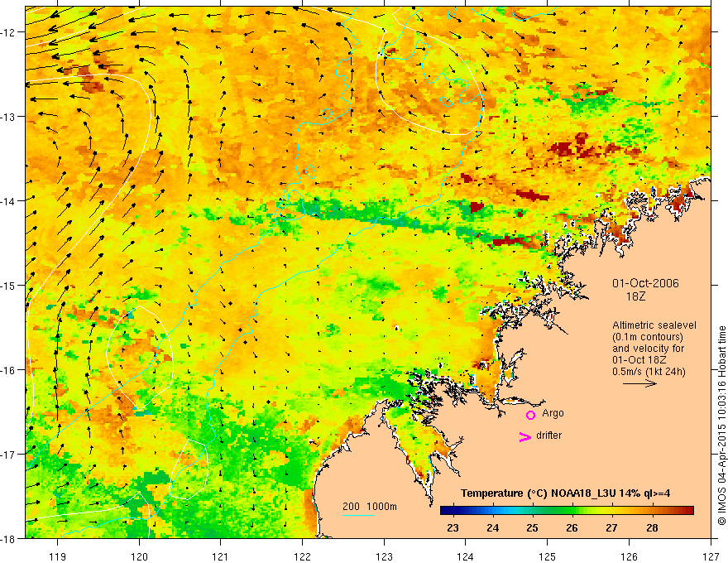This screenshot has width=728, height=563.
Task: Click the dark blue 23° end of color bar
Action: 446,511
